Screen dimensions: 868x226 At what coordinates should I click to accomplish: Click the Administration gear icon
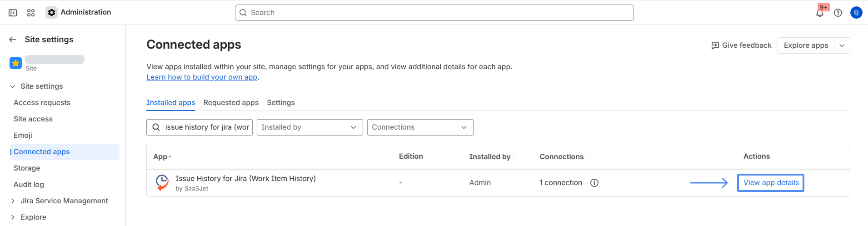point(52,13)
